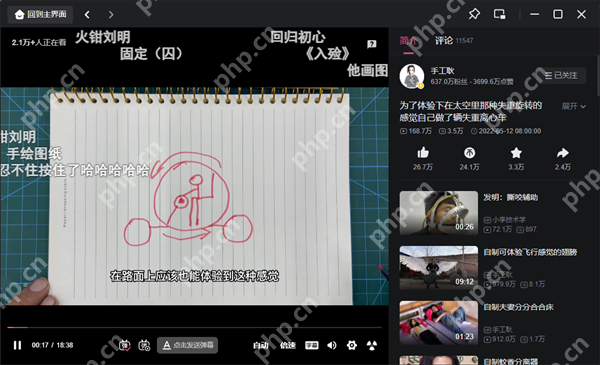Screen dimensions: 600x365
Task: Click the rightmost player control icon
Action: click(372, 345)
